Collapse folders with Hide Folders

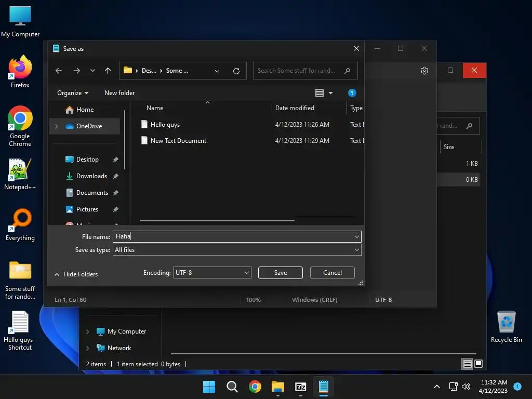[76, 274]
